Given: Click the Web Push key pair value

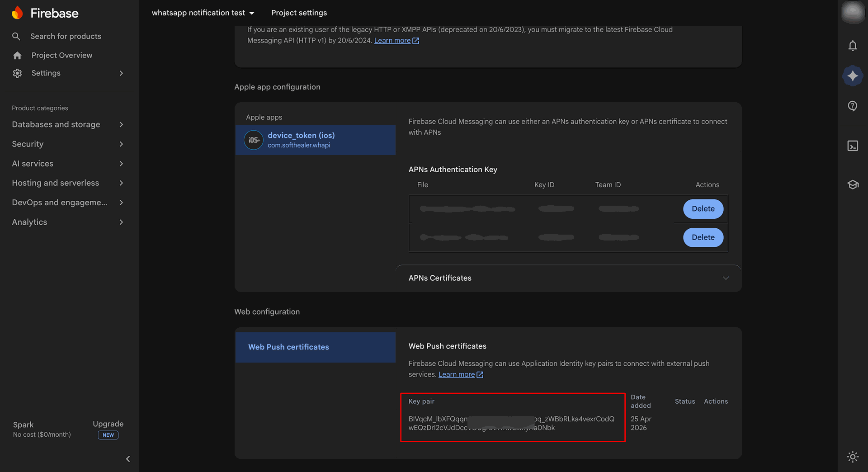Looking at the screenshot, I should (x=511, y=424).
